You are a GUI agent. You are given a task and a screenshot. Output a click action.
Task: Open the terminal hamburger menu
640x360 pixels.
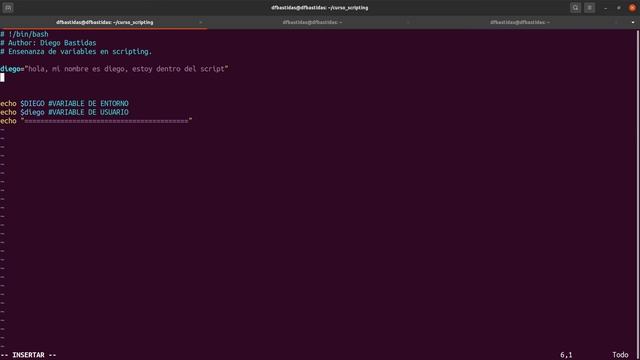click(x=589, y=8)
